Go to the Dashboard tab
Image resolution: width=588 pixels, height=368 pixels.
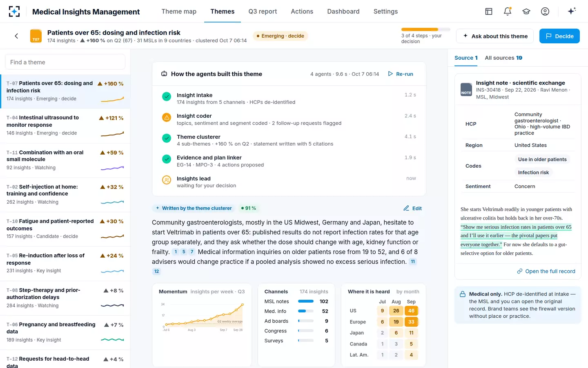343,11
